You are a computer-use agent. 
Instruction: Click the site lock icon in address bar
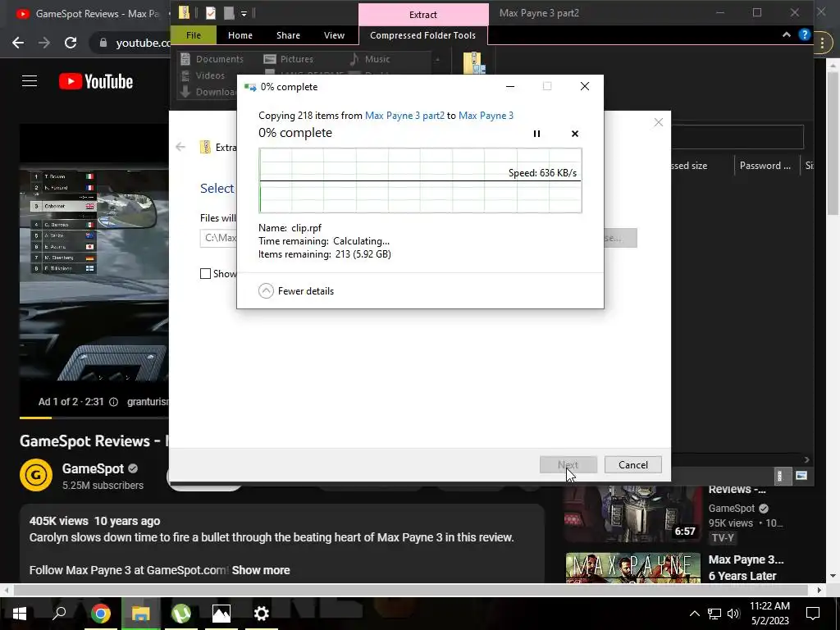103,43
